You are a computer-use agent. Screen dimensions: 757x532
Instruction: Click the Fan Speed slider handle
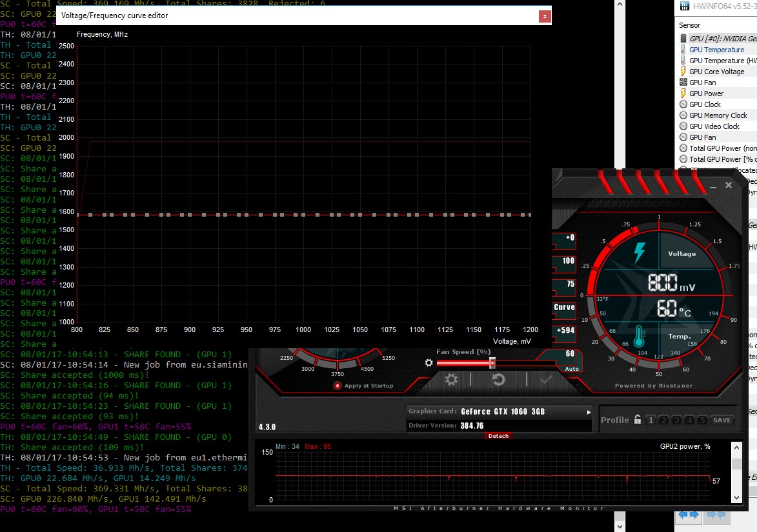pyautogui.click(x=492, y=363)
